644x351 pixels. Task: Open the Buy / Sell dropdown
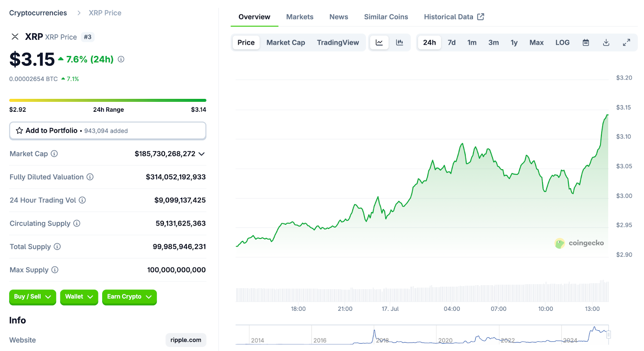[33, 297]
